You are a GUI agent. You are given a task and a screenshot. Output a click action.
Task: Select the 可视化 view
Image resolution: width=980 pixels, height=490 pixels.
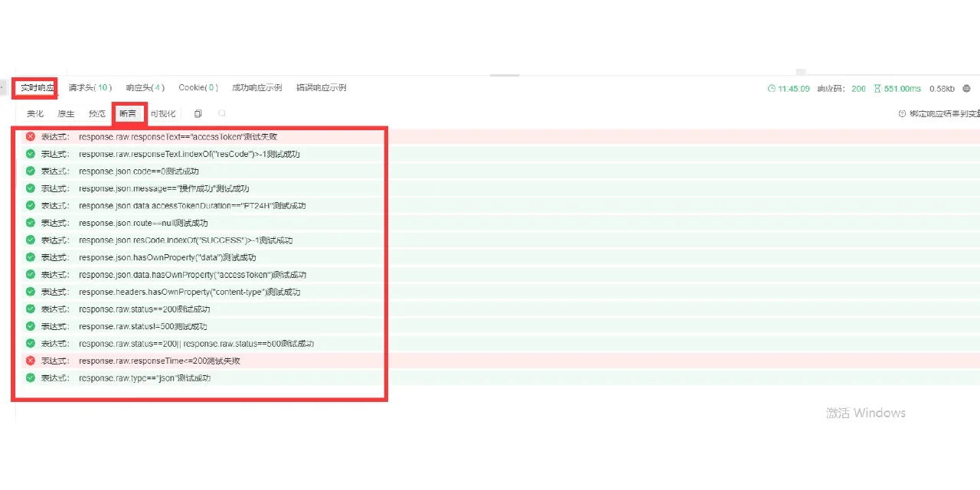(x=162, y=114)
